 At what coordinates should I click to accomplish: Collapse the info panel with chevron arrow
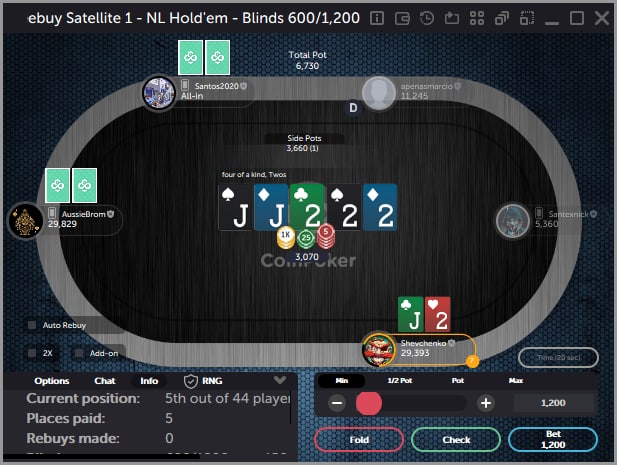tap(280, 380)
